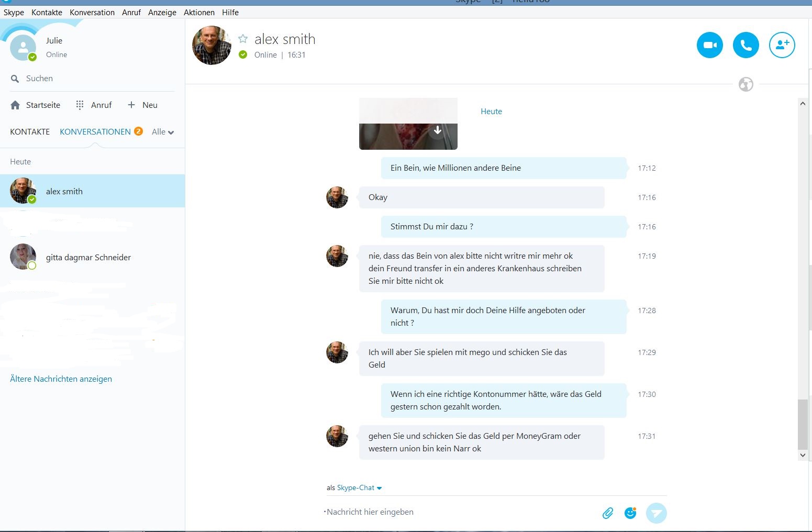Start a voice call using the phone icon
812x532 pixels.
pos(746,45)
